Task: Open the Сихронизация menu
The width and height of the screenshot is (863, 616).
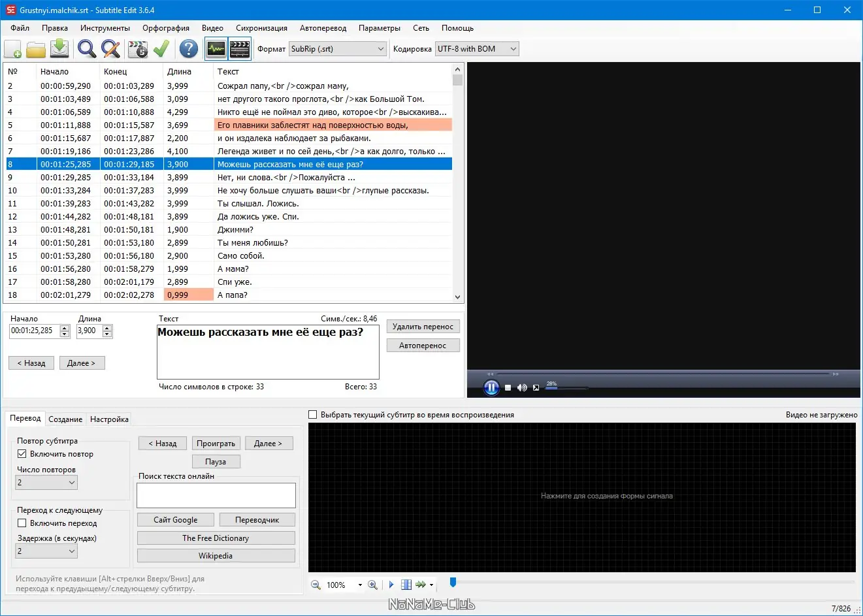Action: (x=261, y=28)
